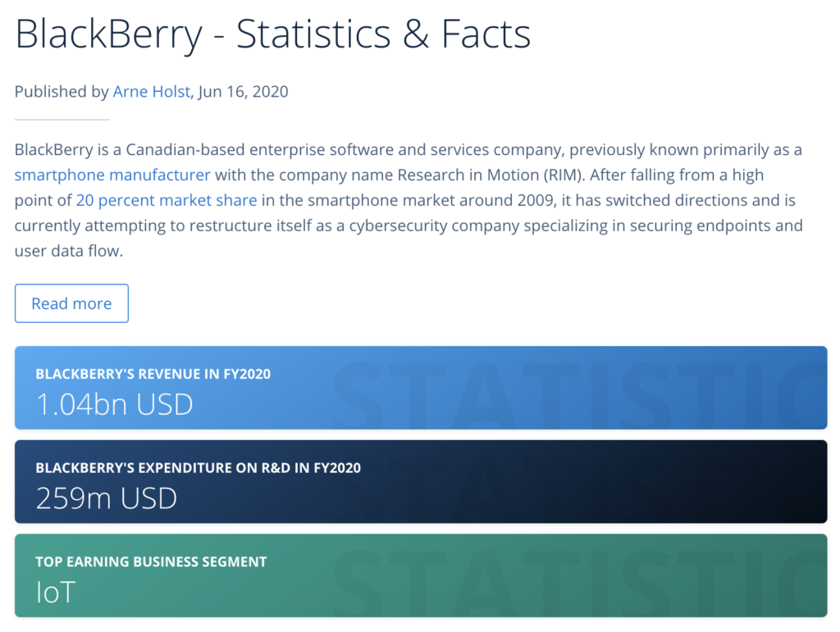Click the 'user data flow.' closing text
This screenshot has height=632, width=840.
[x=68, y=251]
